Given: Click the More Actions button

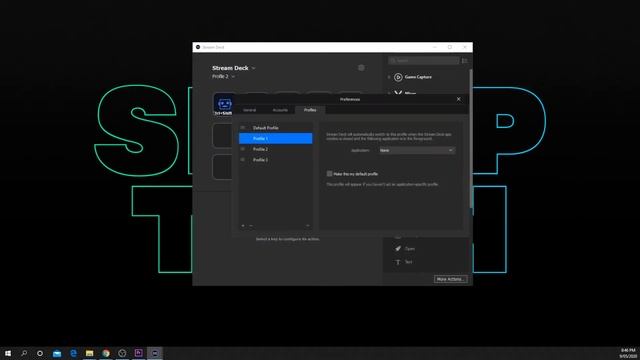Looking at the screenshot, I should 451,279.
